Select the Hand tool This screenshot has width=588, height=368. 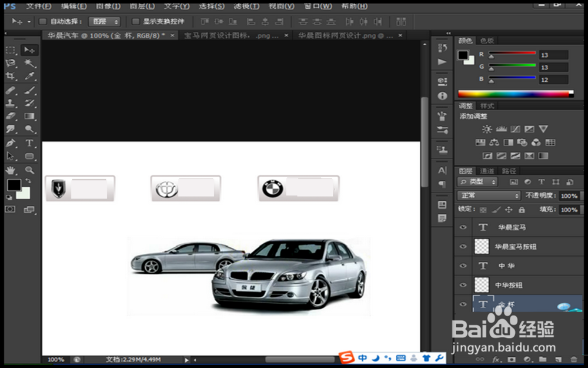[11, 170]
